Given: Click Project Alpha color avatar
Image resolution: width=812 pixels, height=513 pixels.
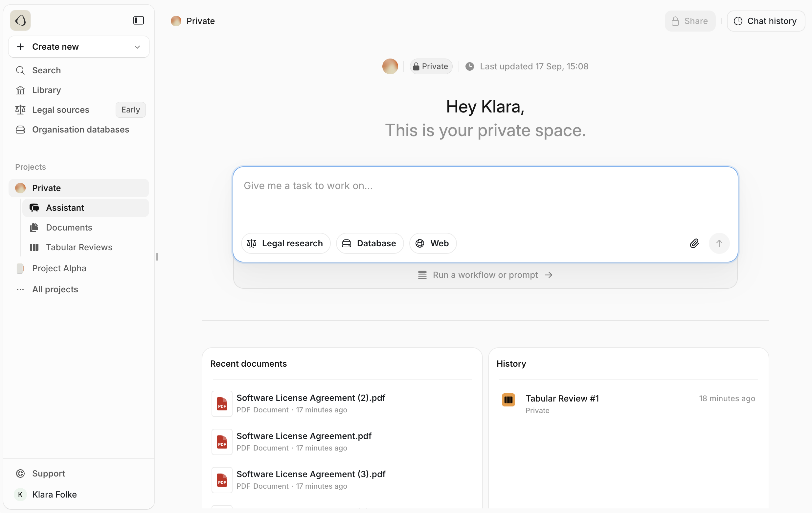Looking at the screenshot, I should click(20, 268).
